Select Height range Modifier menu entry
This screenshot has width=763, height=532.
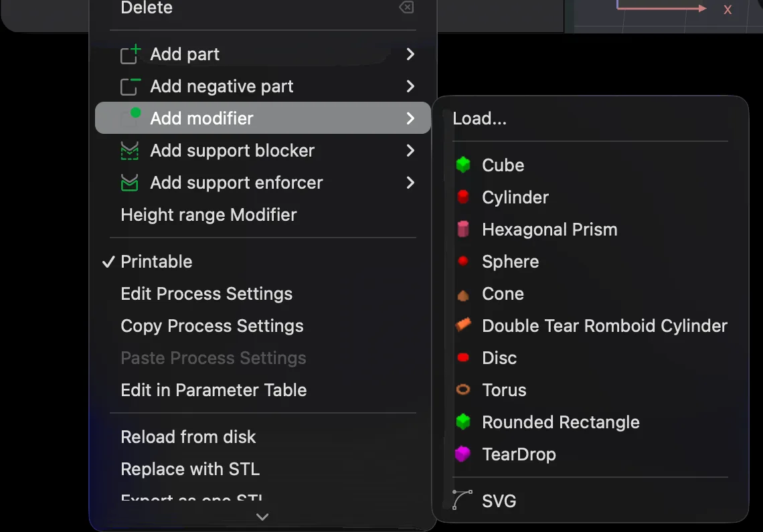(x=209, y=215)
